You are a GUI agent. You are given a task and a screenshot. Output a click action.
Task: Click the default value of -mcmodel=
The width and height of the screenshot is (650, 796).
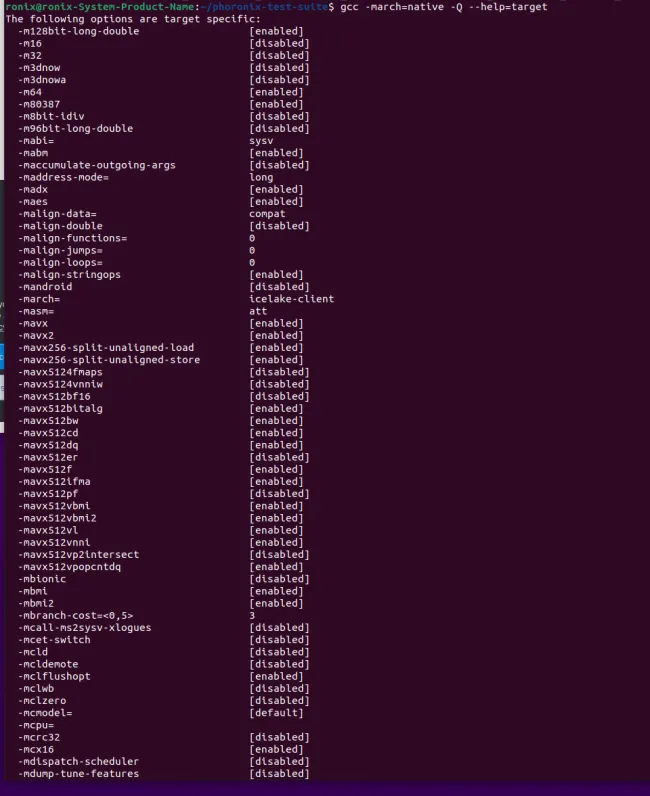click(276, 713)
